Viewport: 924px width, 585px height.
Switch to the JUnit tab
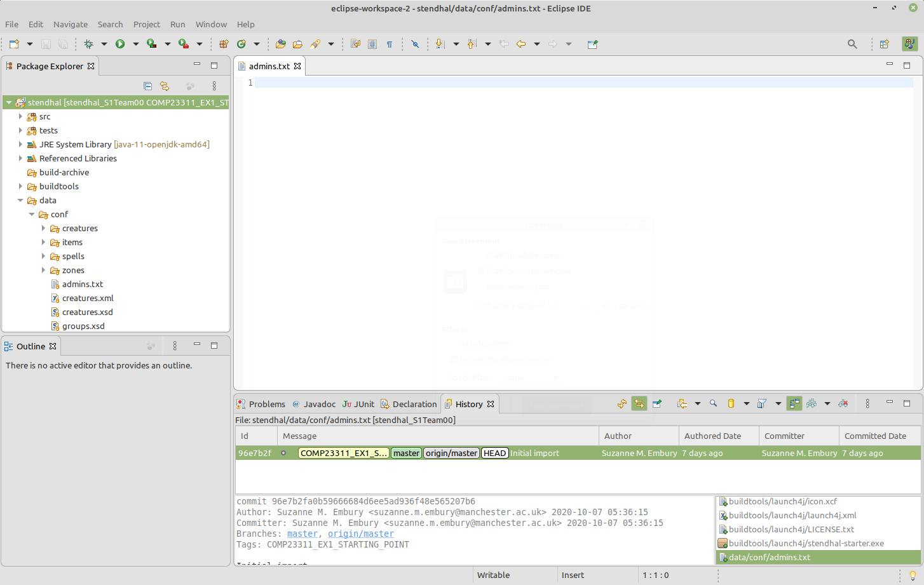(x=358, y=404)
